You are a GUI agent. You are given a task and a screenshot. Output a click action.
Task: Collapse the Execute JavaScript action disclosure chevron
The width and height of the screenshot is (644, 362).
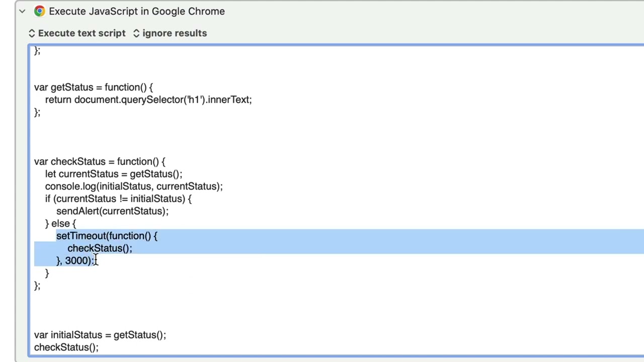coord(22,11)
